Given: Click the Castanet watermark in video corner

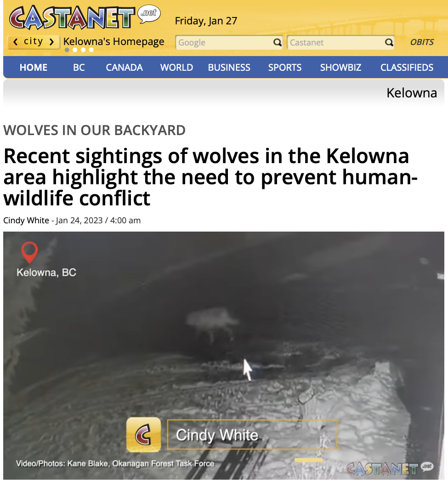Looking at the screenshot, I should 389,469.
